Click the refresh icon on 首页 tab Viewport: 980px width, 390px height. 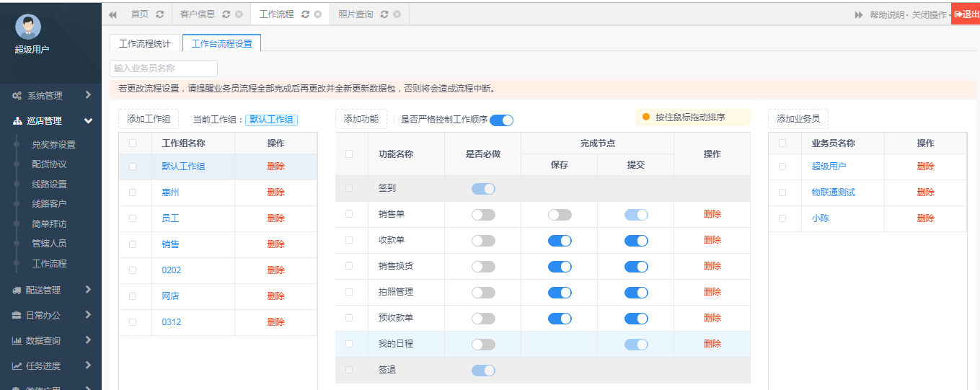point(160,14)
